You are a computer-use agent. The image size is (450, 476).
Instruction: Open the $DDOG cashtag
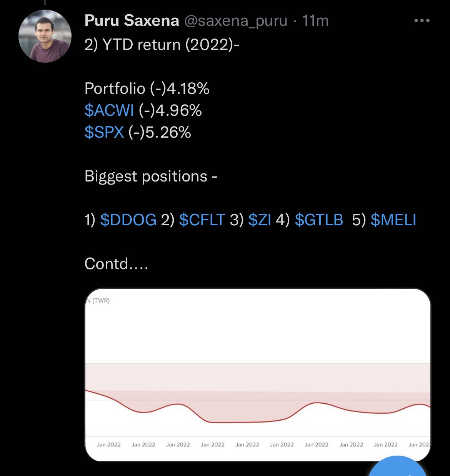128,220
